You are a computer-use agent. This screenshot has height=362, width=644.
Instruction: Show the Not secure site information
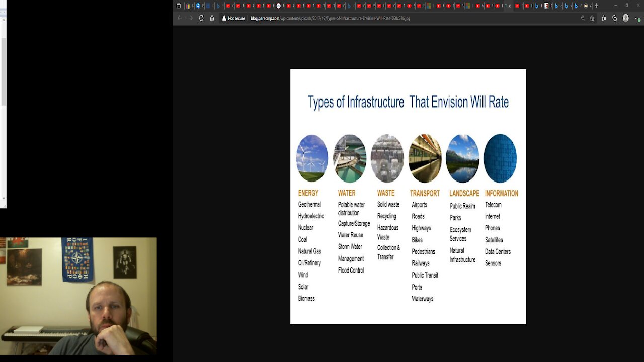coord(233,18)
